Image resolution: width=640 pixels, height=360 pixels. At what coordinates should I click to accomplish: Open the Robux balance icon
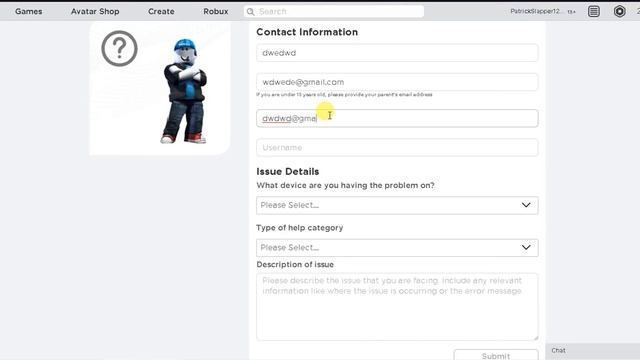click(620, 11)
